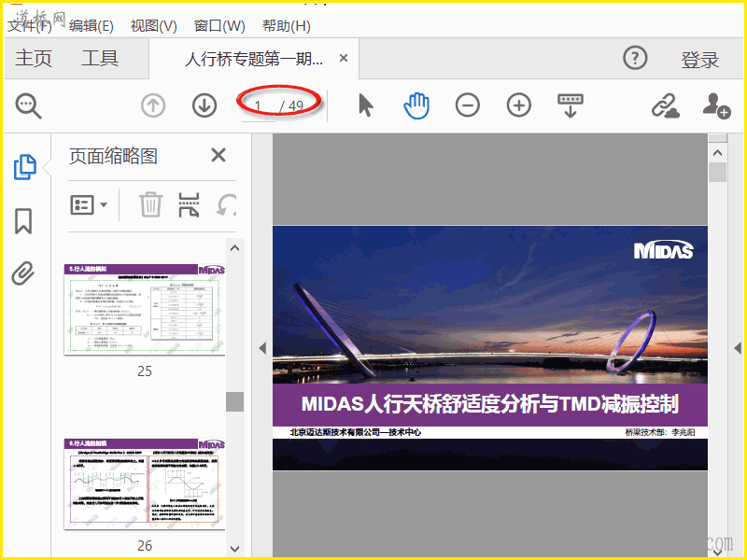Image resolution: width=747 pixels, height=560 pixels.
Task: Select the page 26 thumbnail
Action: [x=145, y=483]
